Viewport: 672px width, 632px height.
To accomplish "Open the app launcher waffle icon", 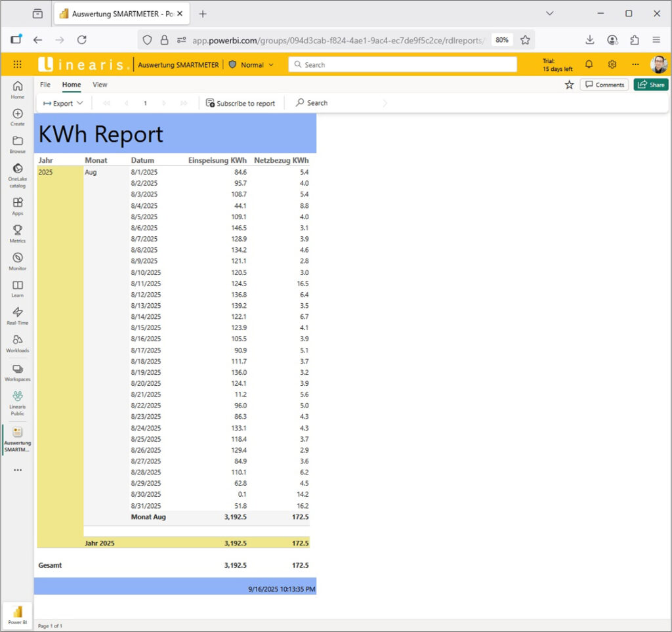I will point(18,64).
